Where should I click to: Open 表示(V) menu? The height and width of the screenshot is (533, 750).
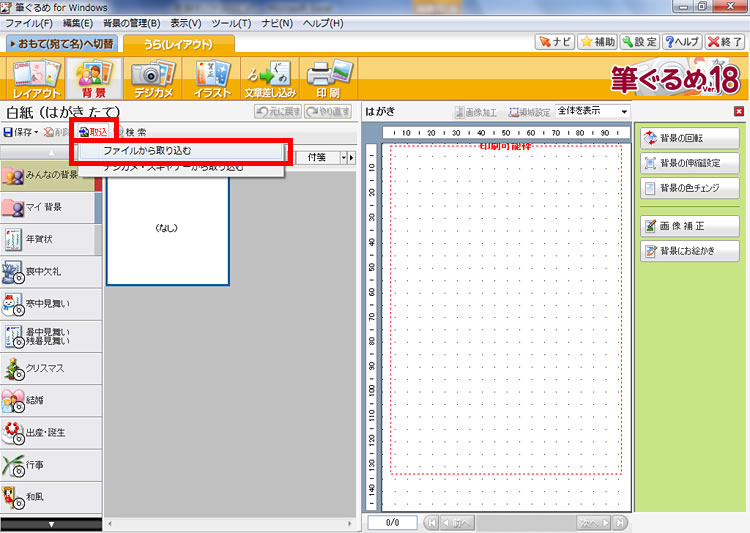[186, 23]
